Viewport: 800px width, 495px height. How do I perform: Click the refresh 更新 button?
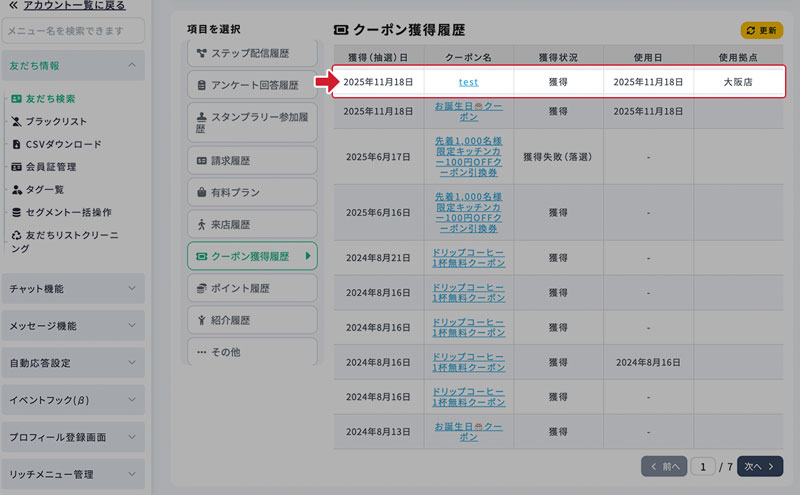[761, 31]
